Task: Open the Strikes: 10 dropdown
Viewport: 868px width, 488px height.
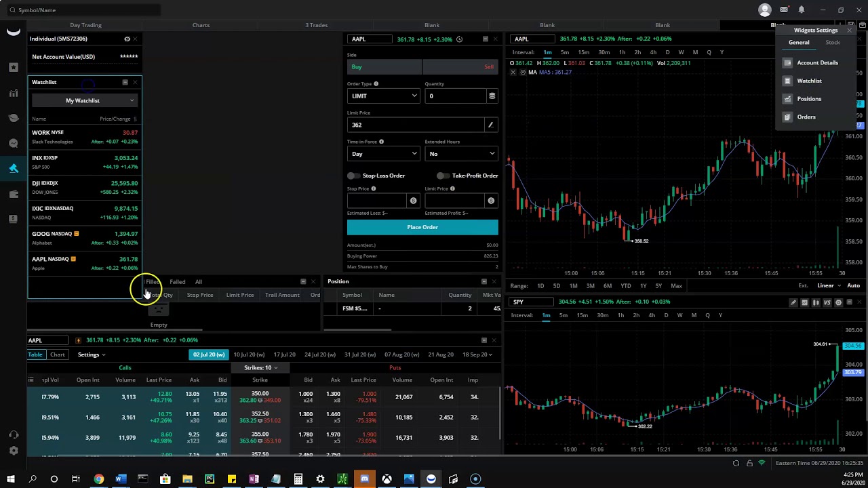Action: (x=260, y=367)
